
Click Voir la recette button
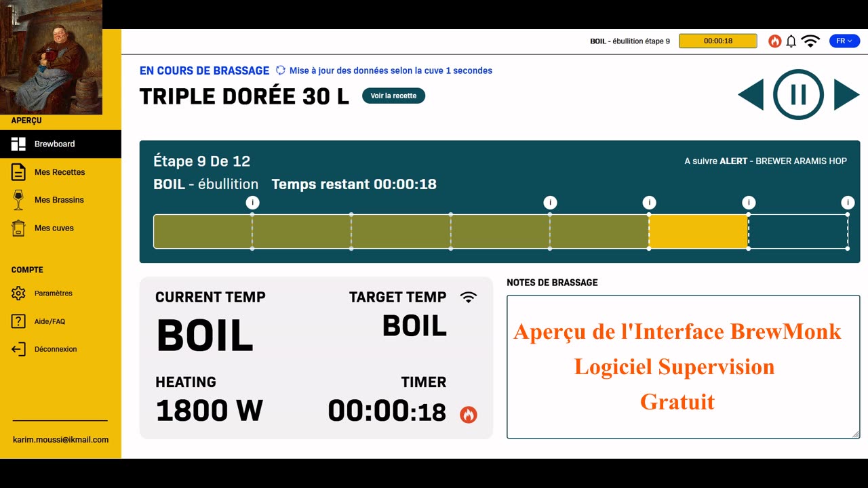[x=393, y=96]
